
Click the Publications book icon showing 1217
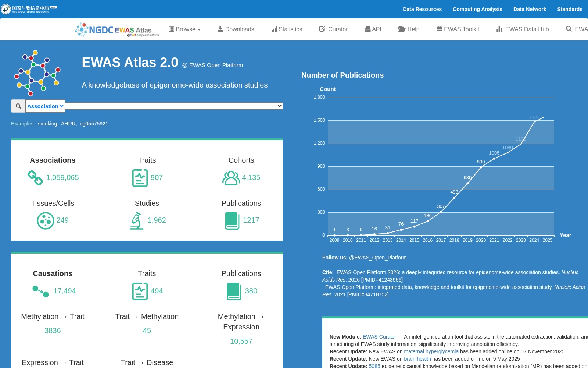(x=232, y=220)
